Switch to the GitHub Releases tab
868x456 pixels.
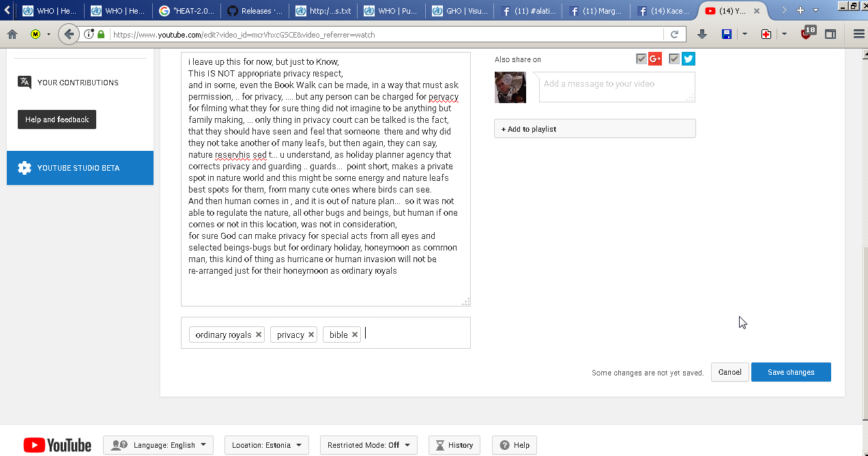point(255,10)
